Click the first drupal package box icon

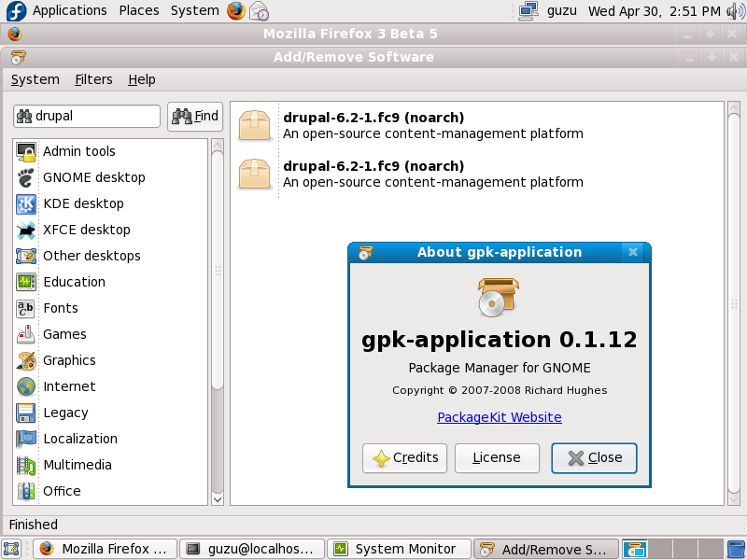(254, 125)
